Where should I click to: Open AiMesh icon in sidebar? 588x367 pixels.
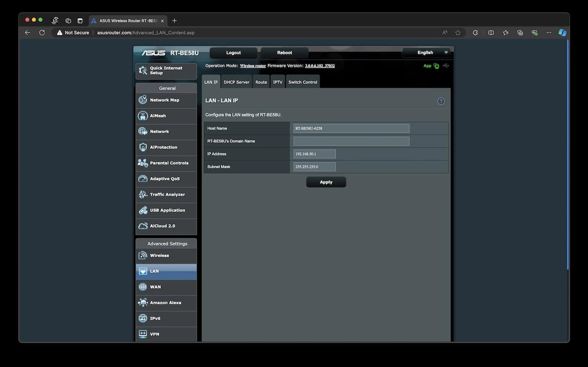143,116
